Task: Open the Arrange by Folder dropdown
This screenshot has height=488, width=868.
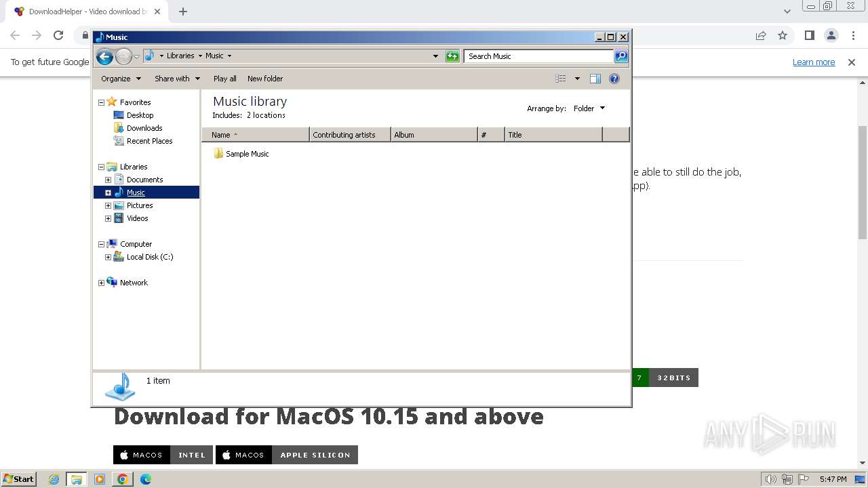Action: [x=589, y=108]
